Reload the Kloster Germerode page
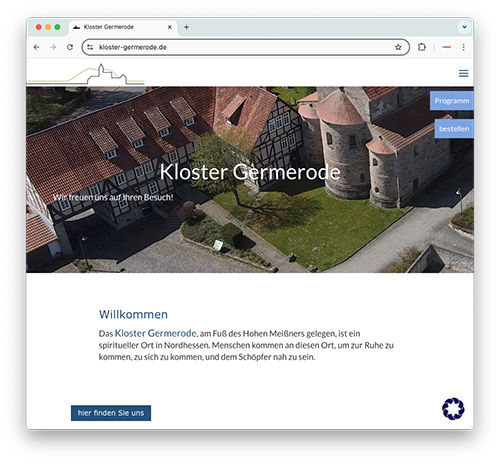 tap(70, 47)
